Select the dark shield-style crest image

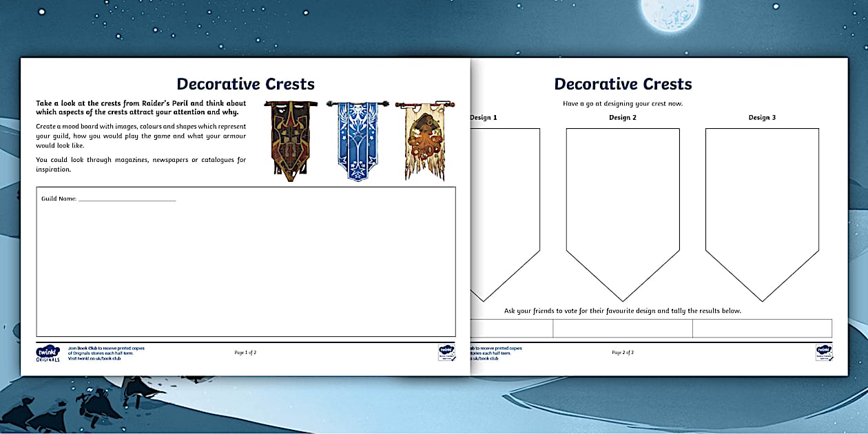(289, 138)
